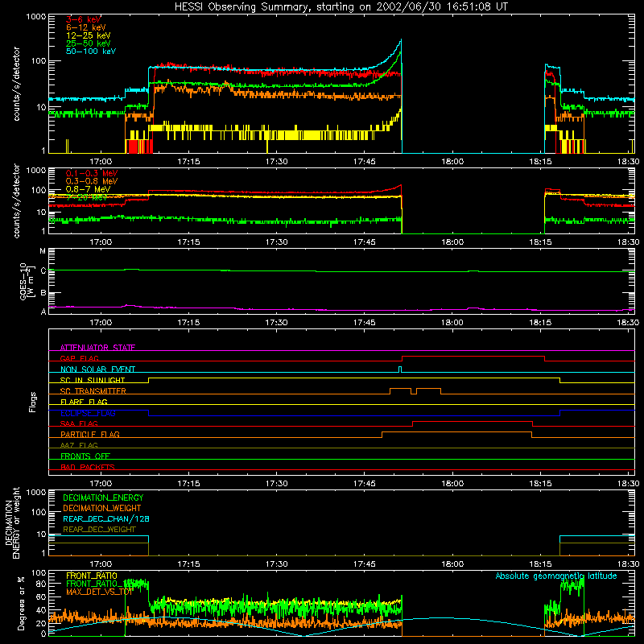Click the spike on the NON_SOLAR_EVENT flag trace
The width and height of the screenshot is (644, 644).
coord(400,369)
